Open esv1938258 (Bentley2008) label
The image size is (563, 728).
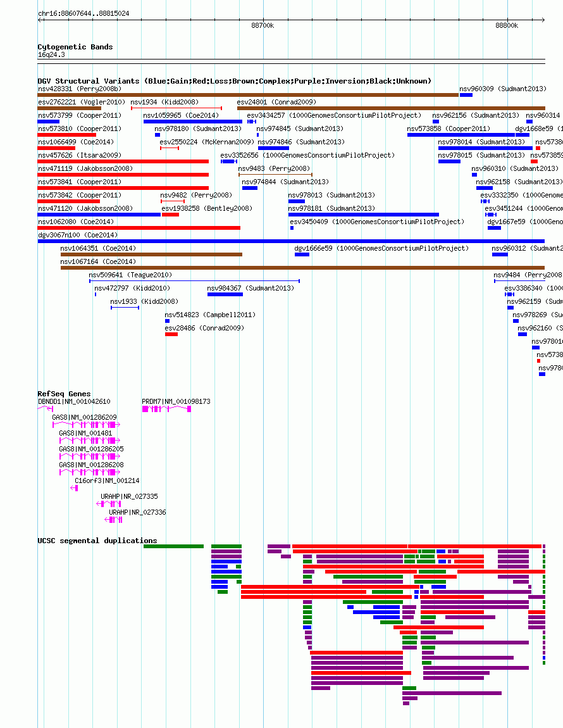pyautogui.click(x=207, y=208)
